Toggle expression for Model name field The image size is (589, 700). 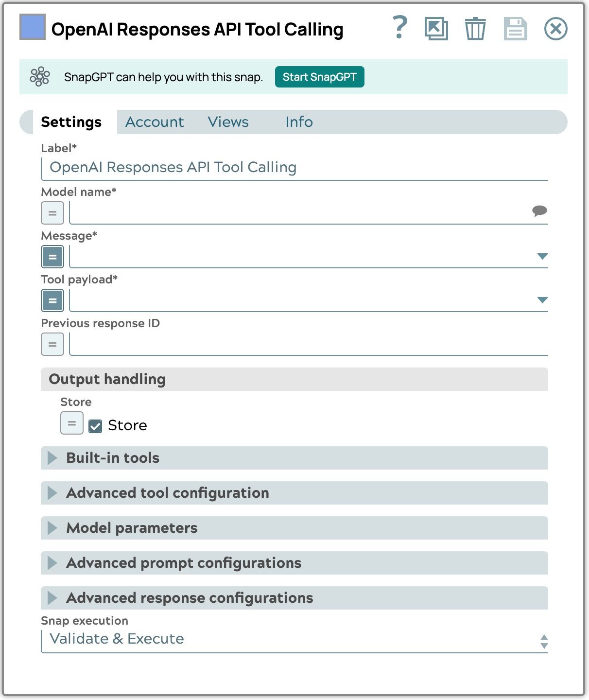(52, 213)
